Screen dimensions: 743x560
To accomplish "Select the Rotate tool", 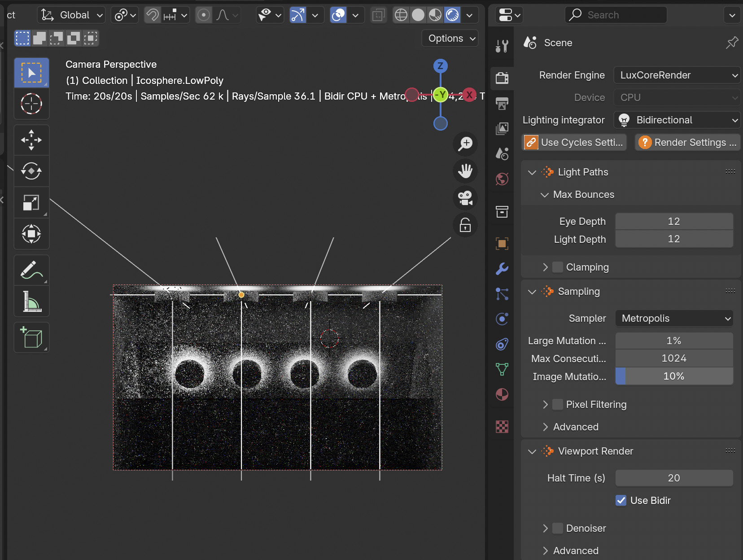I will [x=31, y=171].
